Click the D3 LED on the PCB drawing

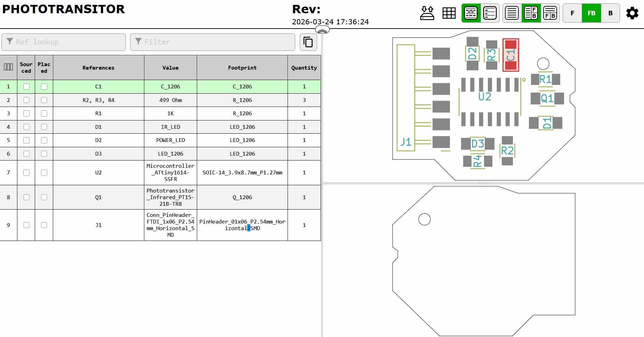(478, 143)
